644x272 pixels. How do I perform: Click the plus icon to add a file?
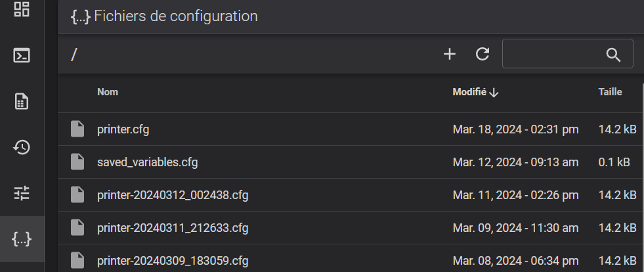pos(450,54)
